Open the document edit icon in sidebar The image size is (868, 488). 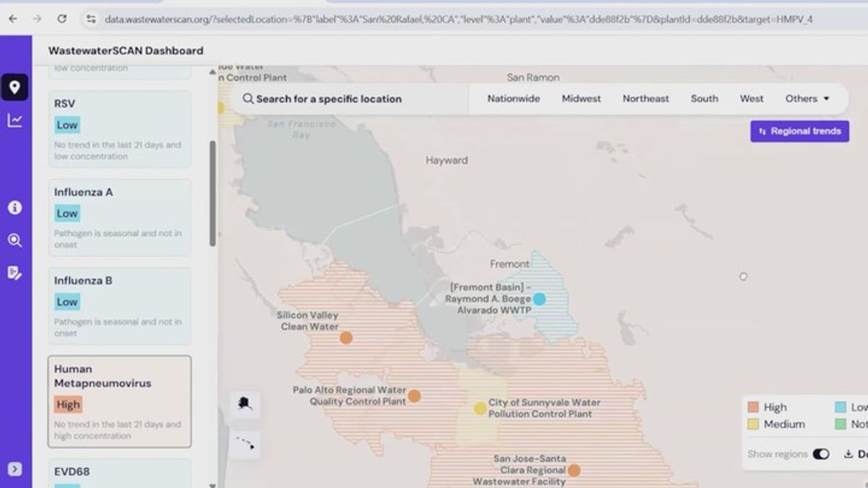(14, 273)
